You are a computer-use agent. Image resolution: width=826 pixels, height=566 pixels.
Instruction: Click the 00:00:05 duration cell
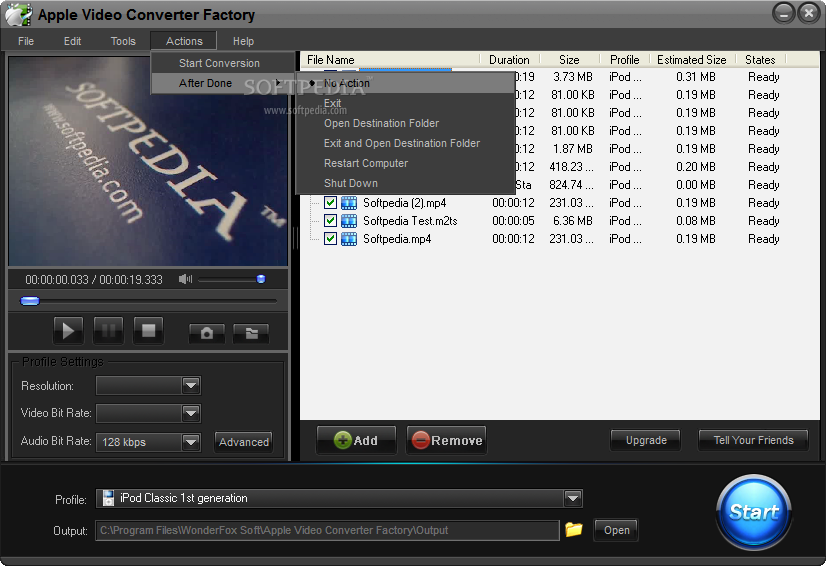click(x=513, y=221)
